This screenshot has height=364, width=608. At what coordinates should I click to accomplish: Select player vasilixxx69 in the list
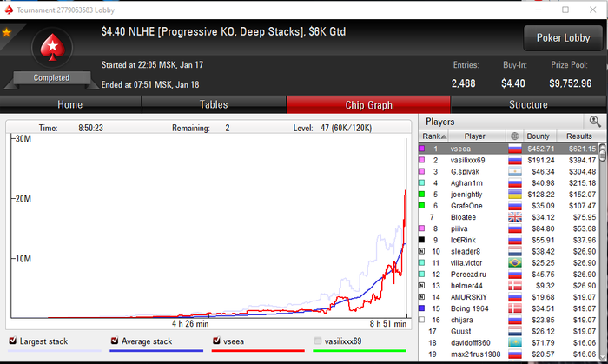tap(509, 160)
